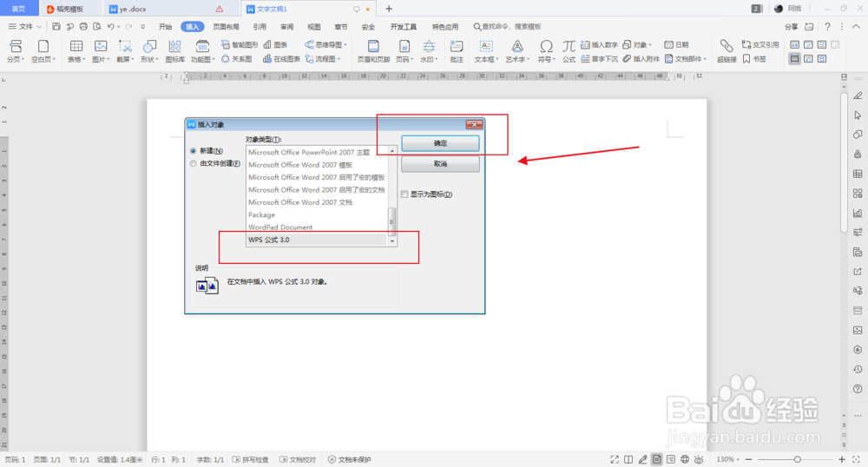Open 在线图表 online charts
The image size is (868, 467).
281,59
